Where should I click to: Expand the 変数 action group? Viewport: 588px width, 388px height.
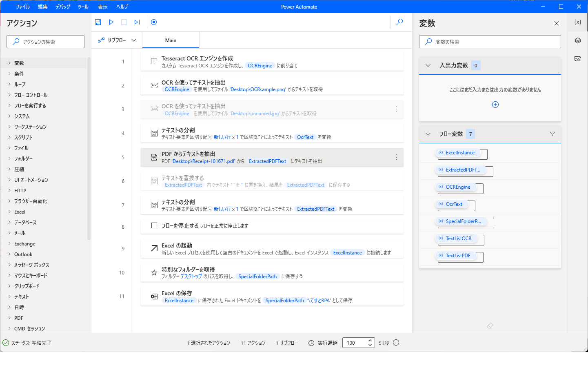tap(9, 63)
